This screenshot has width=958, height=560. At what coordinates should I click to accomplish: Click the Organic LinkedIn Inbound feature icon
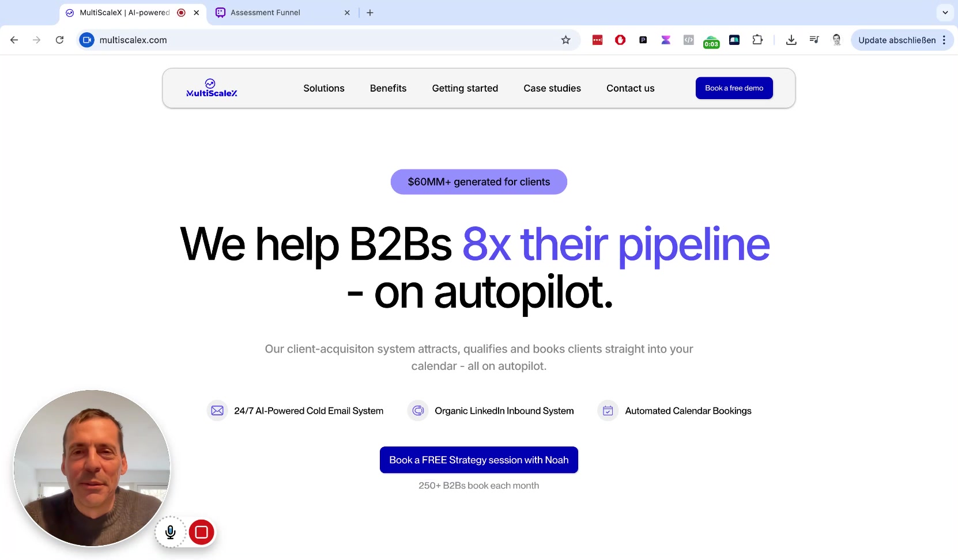(x=418, y=411)
